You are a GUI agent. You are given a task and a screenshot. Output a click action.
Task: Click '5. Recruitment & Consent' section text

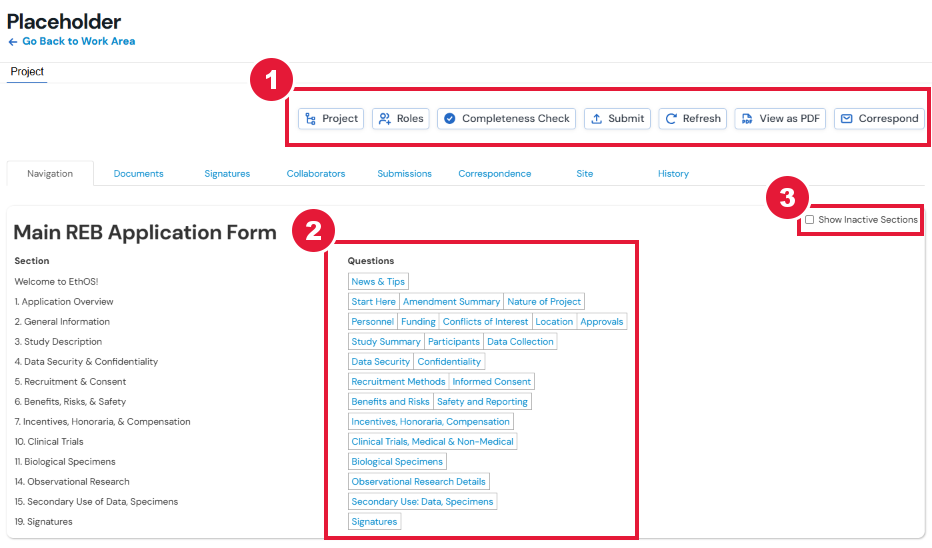pyautogui.click(x=70, y=382)
